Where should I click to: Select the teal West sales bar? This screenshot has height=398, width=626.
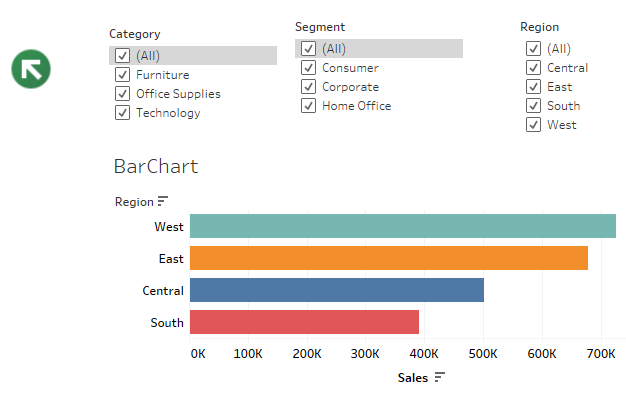coord(403,226)
